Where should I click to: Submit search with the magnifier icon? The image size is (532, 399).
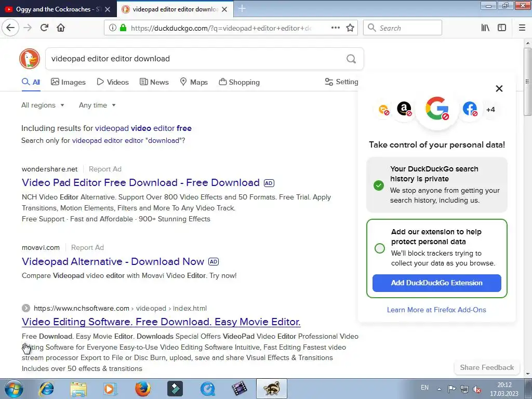tap(351, 59)
